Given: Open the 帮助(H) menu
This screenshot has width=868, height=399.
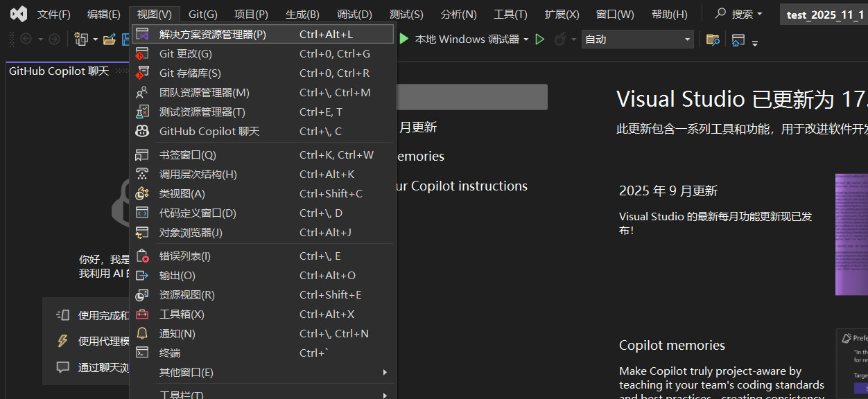Looking at the screenshot, I should tap(670, 14).
